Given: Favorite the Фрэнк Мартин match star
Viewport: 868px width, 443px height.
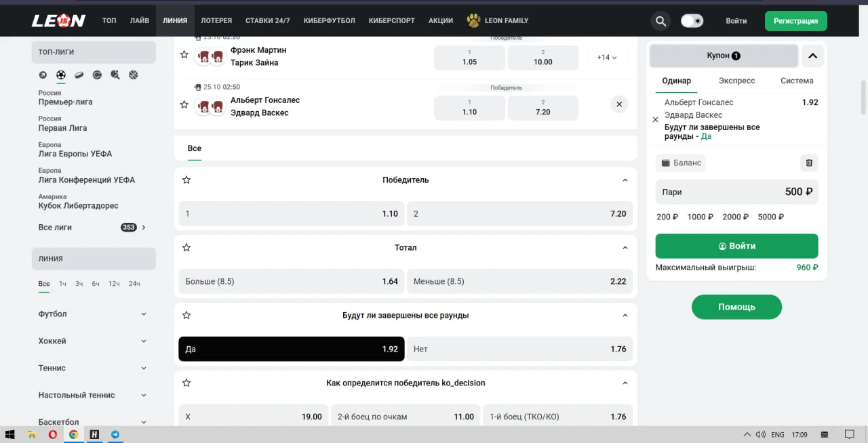Looking at the screenshot, I should point(184,55).
